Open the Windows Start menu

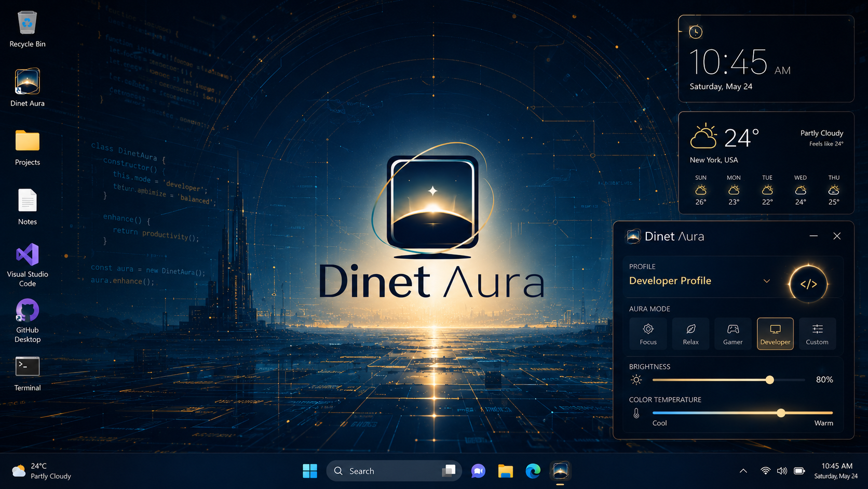coord(310,471)
